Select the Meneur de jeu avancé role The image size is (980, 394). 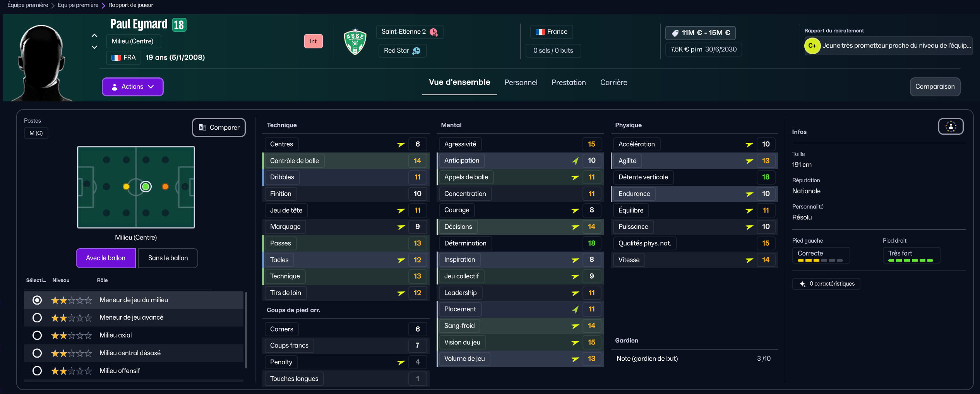pyautogui.click(x=37, y=318)
